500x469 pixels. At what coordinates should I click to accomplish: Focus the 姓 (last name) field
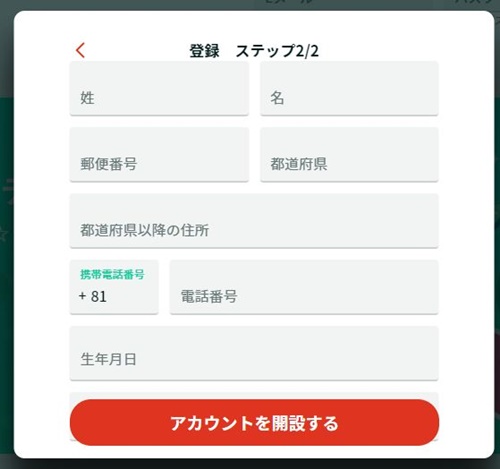pyautogui.click(x=159, y=88)
